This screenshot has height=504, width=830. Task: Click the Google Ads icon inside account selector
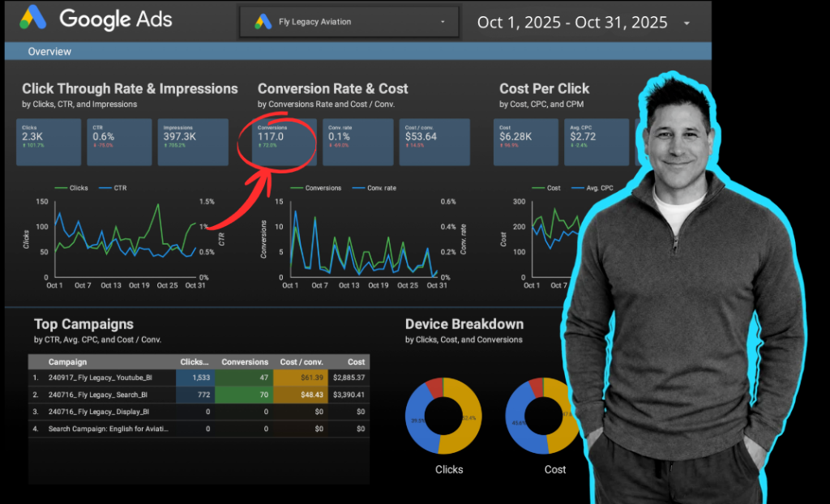[x=263, y=22]
